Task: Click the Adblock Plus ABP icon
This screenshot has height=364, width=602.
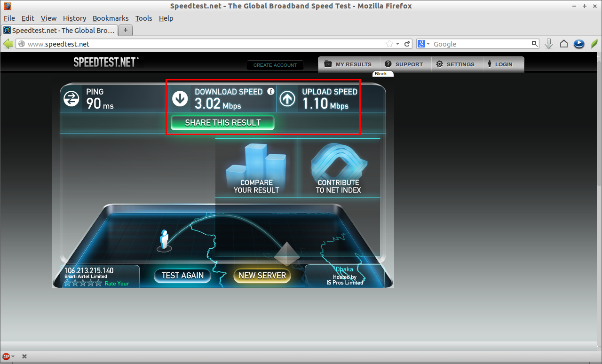Action: (x=6, y=356)
